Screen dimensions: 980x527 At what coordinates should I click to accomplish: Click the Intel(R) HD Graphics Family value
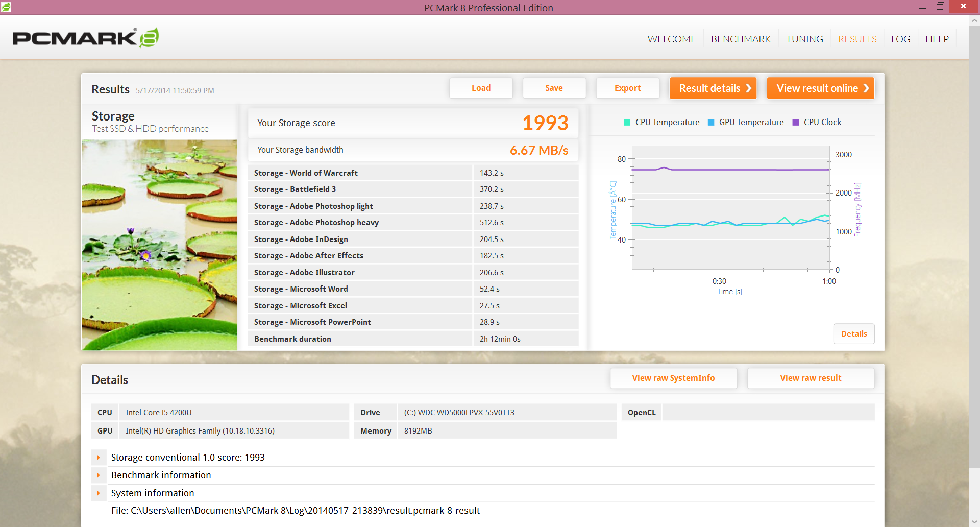[200, 430]
